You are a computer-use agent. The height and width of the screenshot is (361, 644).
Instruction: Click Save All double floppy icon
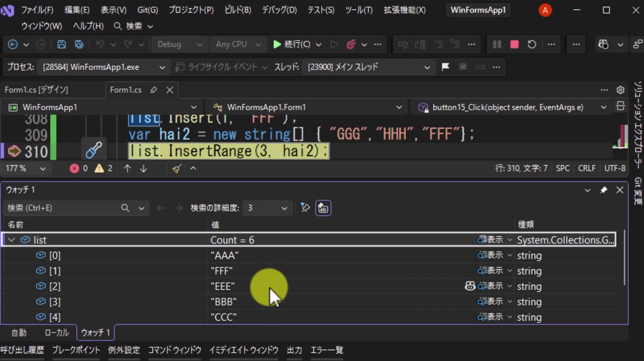[79, 44]
